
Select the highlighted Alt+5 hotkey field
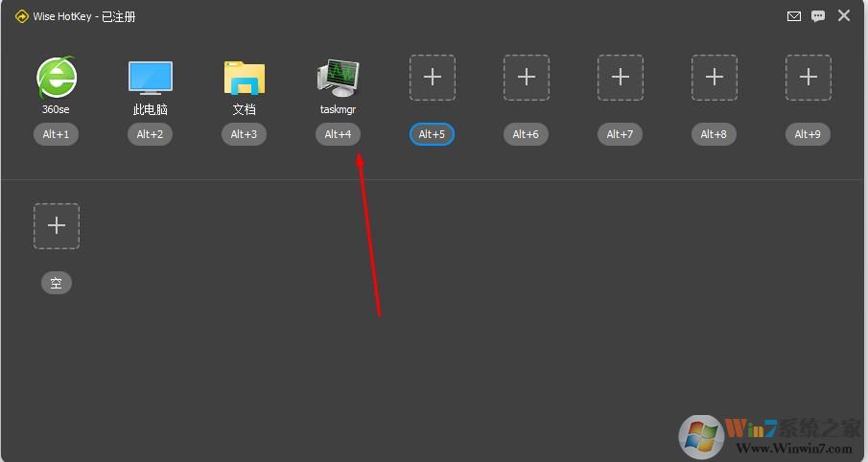(432, 134)
